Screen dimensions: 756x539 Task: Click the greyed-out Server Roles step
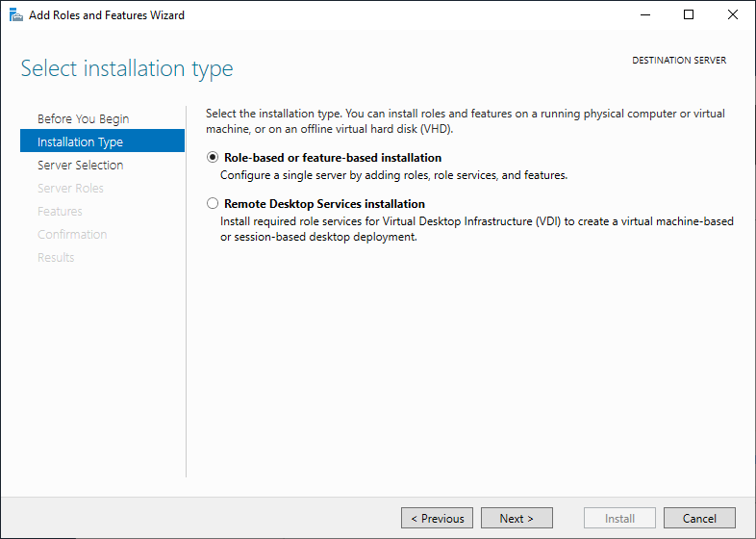pos(70,189)
